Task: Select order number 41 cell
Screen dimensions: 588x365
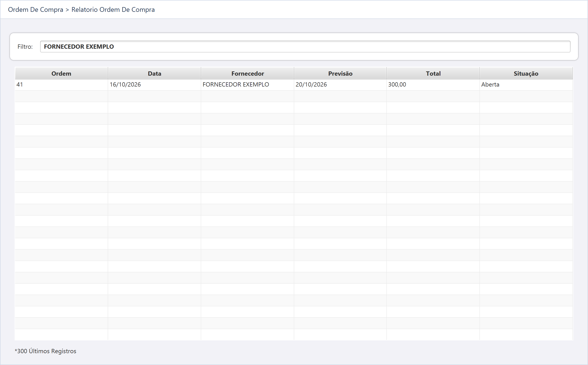Action: tap(61, 85)
